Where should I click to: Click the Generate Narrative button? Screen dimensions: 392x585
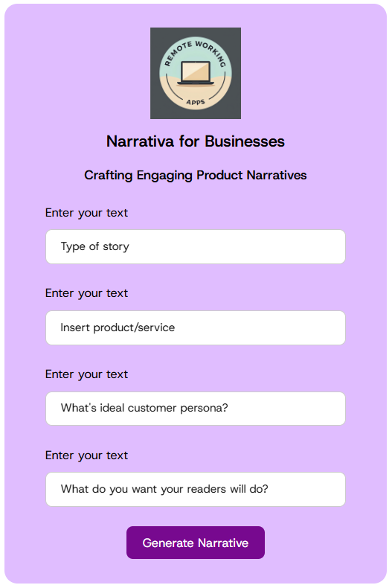point(196,543)
